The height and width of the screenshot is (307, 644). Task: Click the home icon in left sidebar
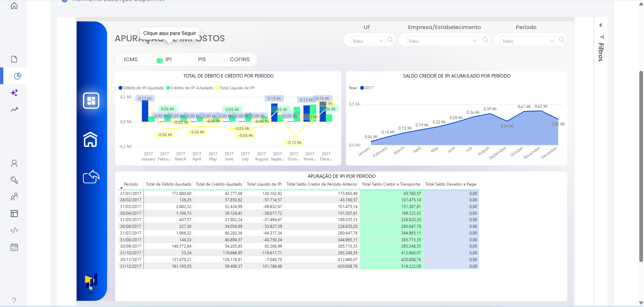coord(14,6)
